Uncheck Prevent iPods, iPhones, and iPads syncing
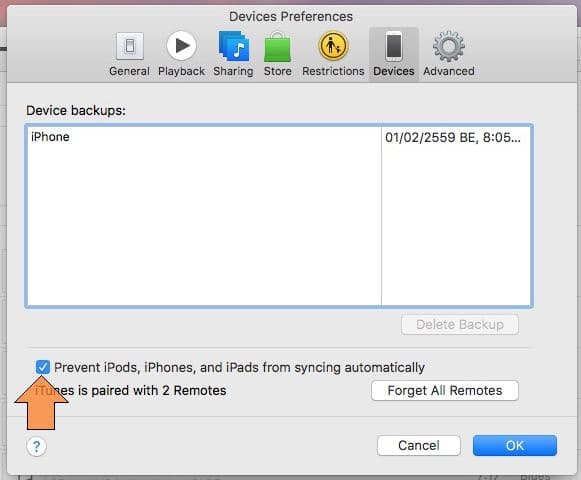The height and width of the screenshot is (480, 581). (43, 367)
